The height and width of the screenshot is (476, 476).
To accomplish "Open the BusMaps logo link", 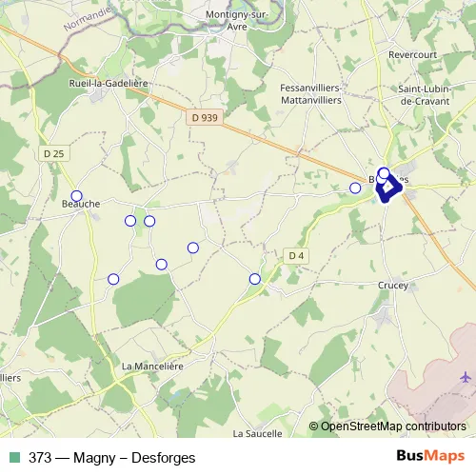I will coord(430,455).
